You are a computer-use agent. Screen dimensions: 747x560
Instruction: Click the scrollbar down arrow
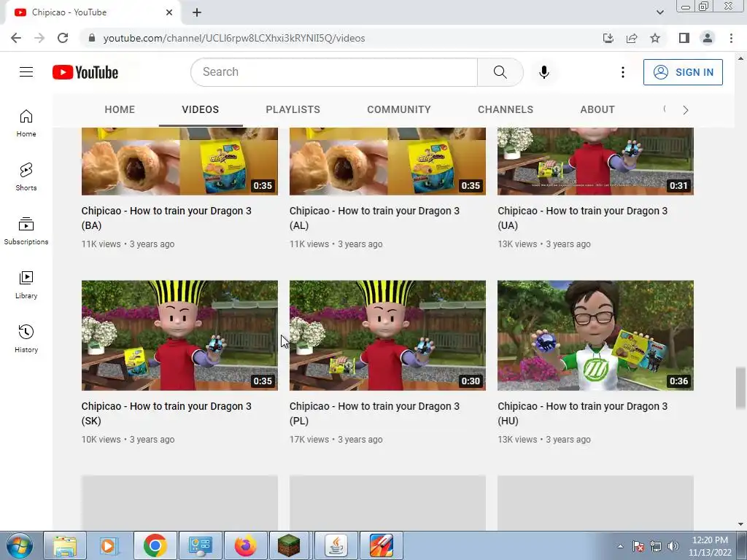tap(740, 524)
